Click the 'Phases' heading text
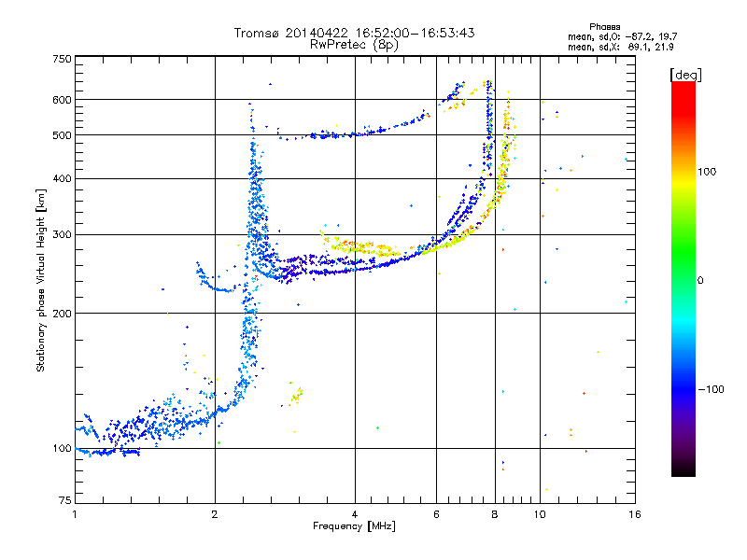 [x=604, y=27]
